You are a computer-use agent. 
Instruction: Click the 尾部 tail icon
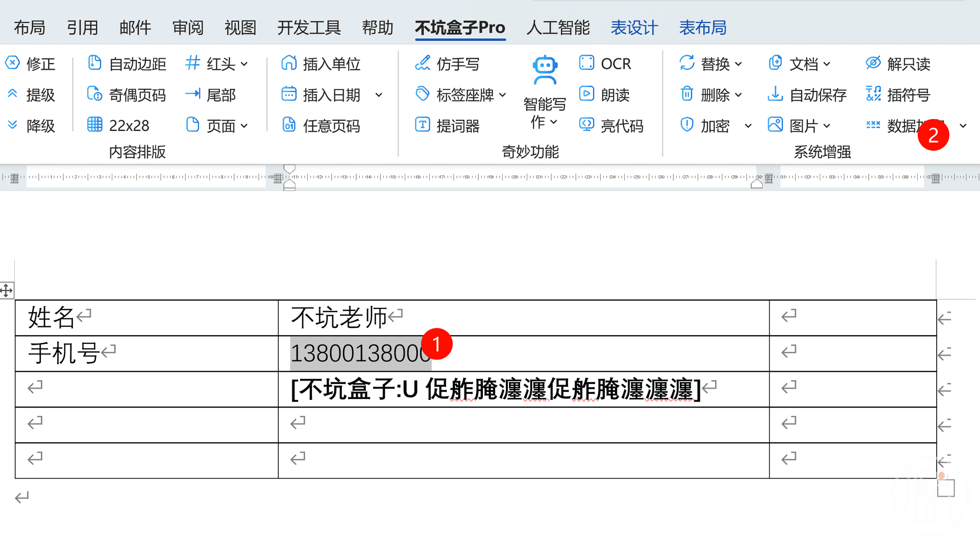tap(192, 93)
